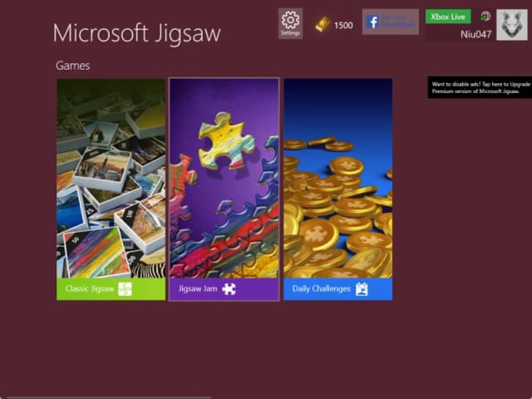The height and width of the screenshot is (399, 532).
Task: Click the 1500 gold balance
Action: click(x=343, y=26)
